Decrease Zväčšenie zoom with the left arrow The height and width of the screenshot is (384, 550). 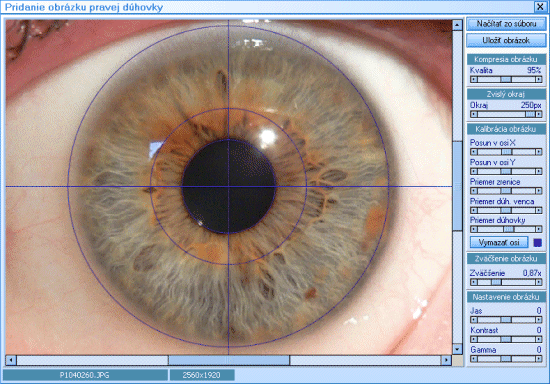coord(474,282)
